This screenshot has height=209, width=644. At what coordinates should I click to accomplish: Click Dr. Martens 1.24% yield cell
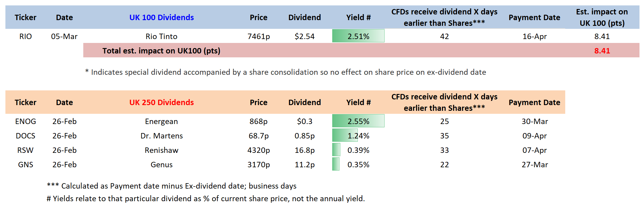(x=358, y=136)
